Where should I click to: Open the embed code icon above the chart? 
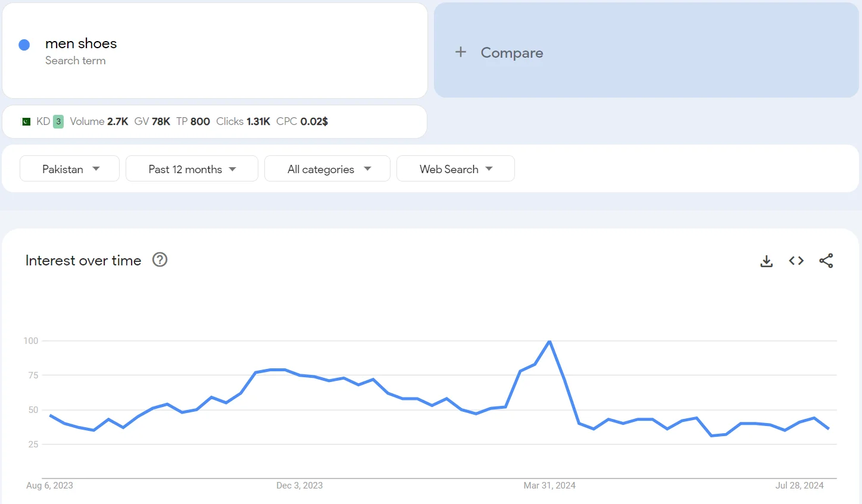[796, 261]
